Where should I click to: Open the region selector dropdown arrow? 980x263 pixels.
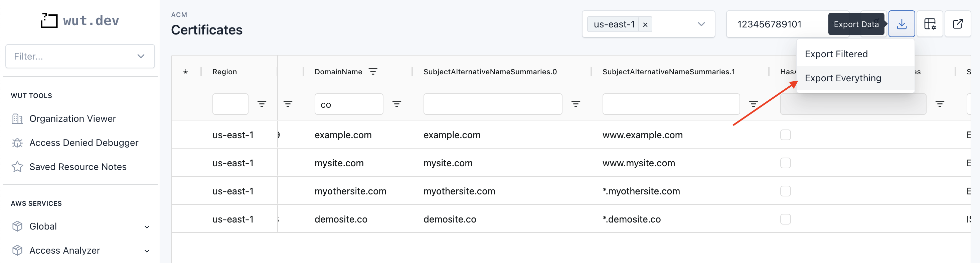click(x=701, y=24)
